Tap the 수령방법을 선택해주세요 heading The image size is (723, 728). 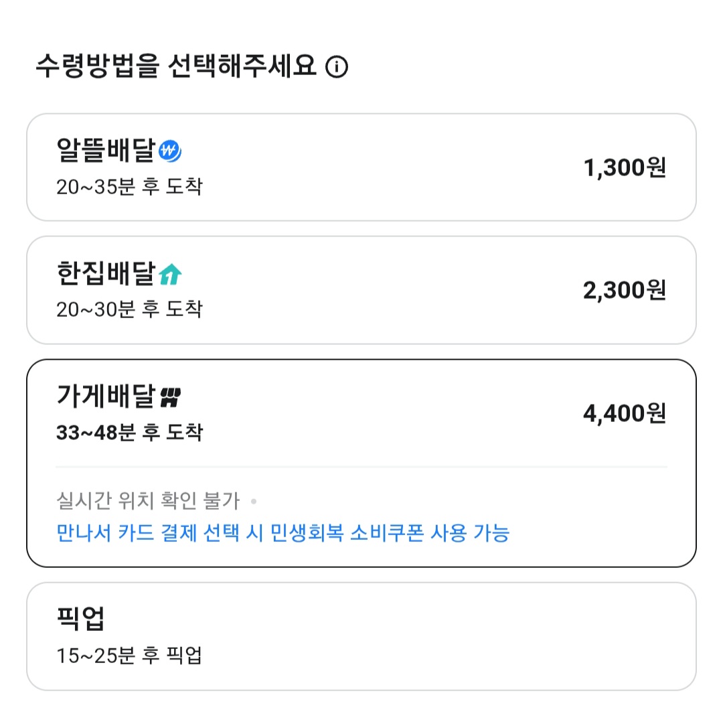[x=175, y=67]
